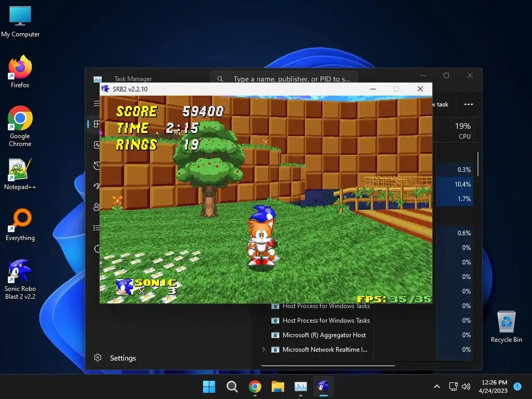Click the Task Manager horizontal scrollbar

tap(328, 365)
